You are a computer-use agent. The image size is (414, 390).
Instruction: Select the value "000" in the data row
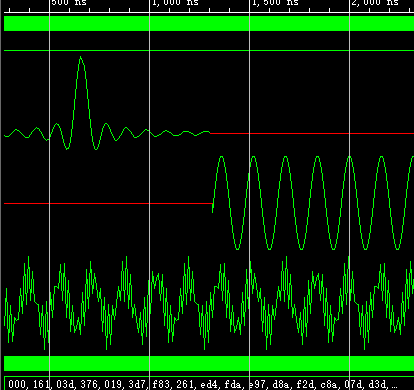click(x=17, y=384)
